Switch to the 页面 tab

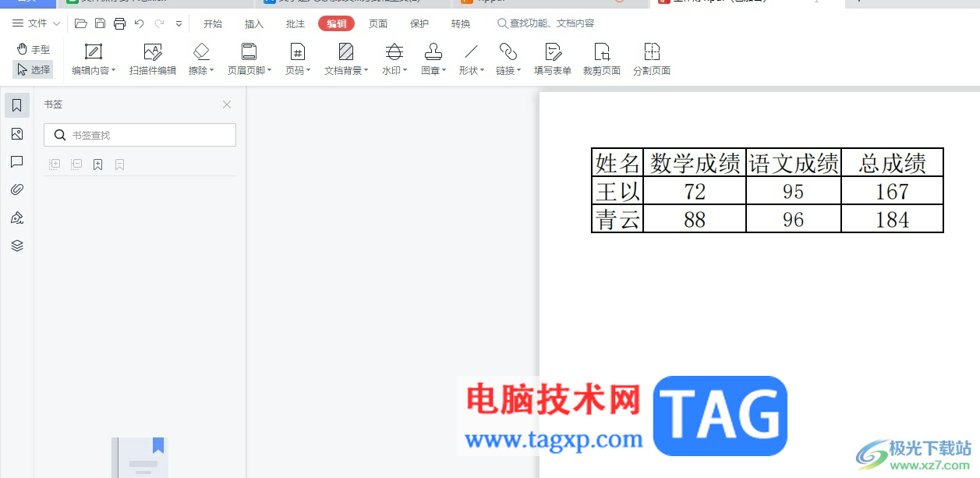point(378,24)
